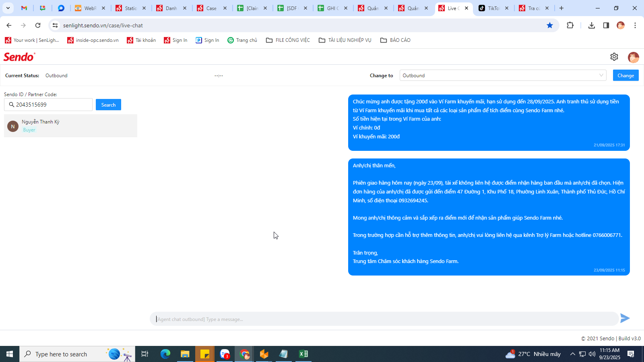Click the 23/09/2025 11:15 message timestamp

coord(609,270)
